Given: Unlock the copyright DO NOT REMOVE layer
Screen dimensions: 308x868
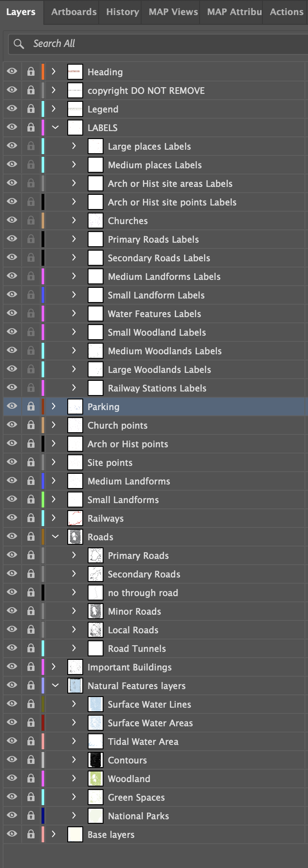Looking at the screenshot, I should click(x=31, y=90).
